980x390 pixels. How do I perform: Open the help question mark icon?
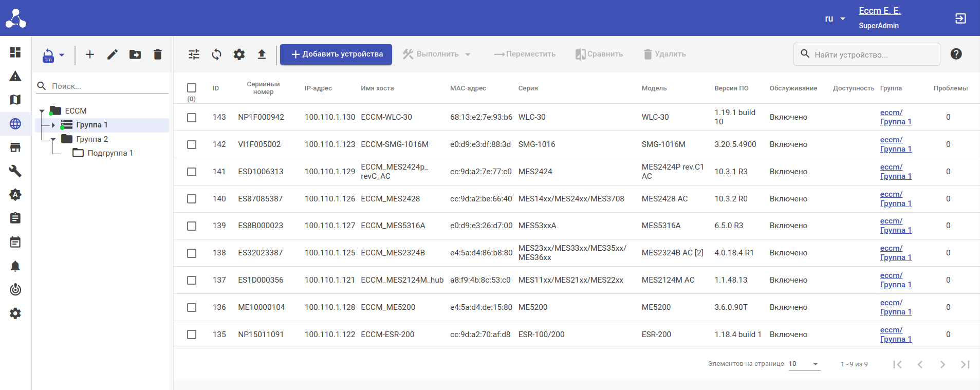click(956, 54)
